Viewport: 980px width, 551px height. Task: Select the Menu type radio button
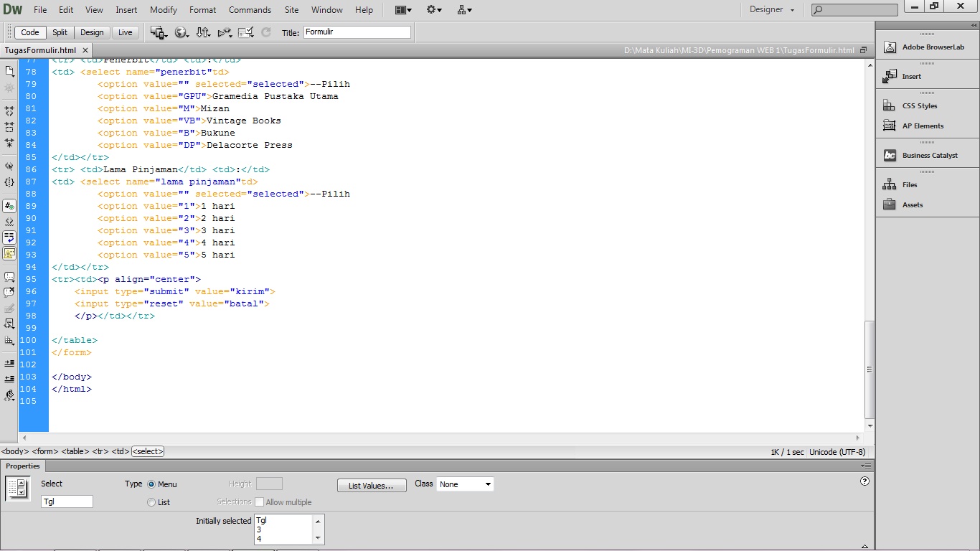(151, 484)
